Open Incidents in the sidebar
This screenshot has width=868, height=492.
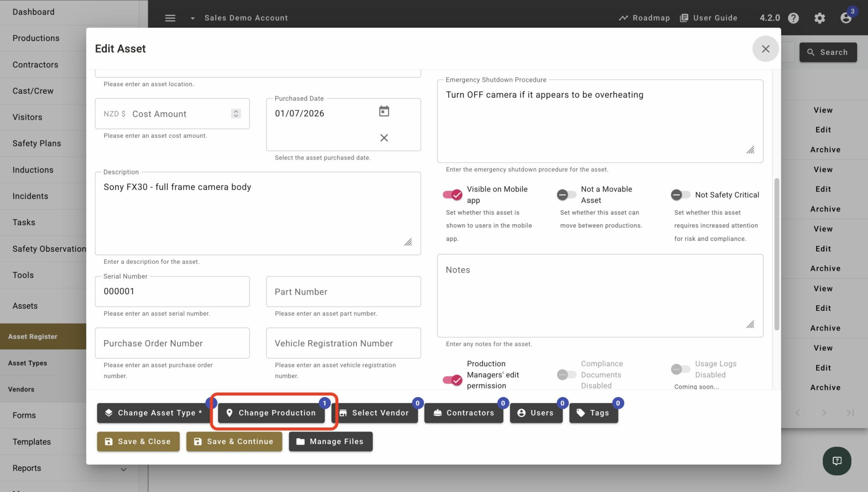30,196
